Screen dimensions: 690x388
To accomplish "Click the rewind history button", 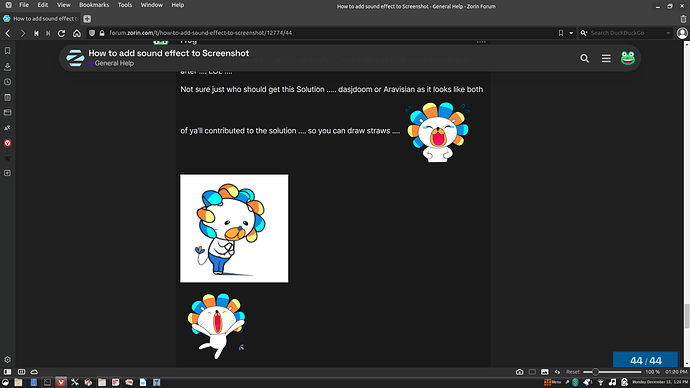I will point(36,33).
